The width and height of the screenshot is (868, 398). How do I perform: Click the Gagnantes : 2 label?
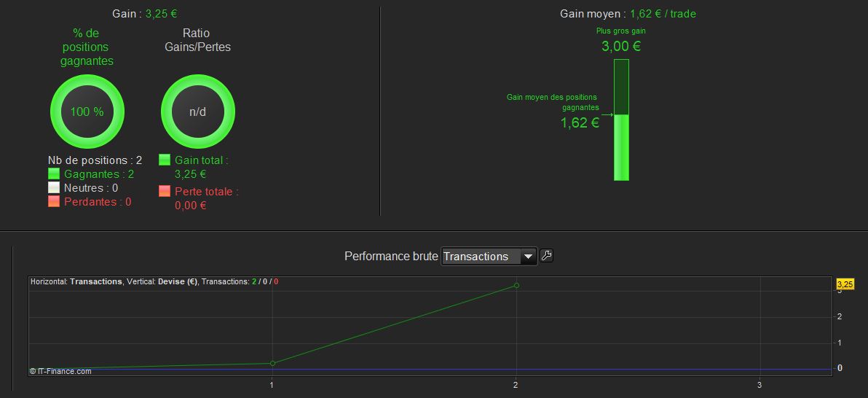point(99,174)
